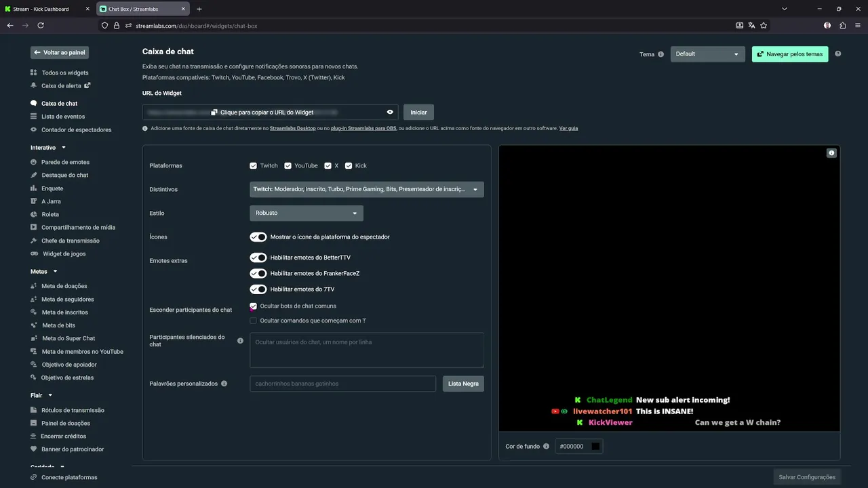The height and width of the screenshot is (488, 868).
Task: Check Ocultar comandos que começam com '!'
Action: click(253, 321)
